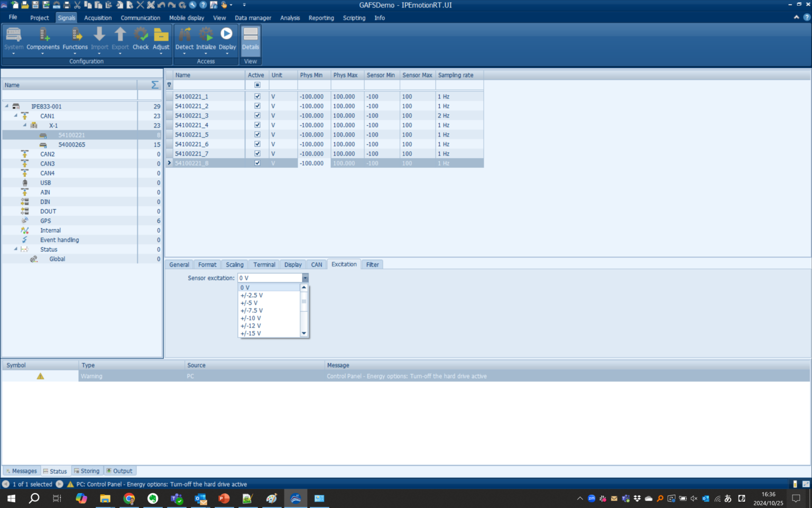Select +/-10 V excitation option
The width and height of the screenshot is (812, 508).
pyautogui.click(x=251, y=319)
